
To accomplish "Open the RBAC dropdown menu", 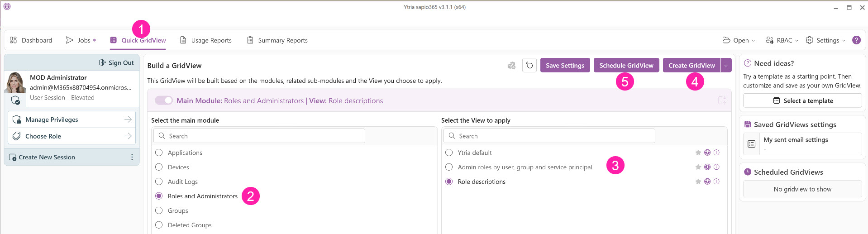I will (782, 40).
